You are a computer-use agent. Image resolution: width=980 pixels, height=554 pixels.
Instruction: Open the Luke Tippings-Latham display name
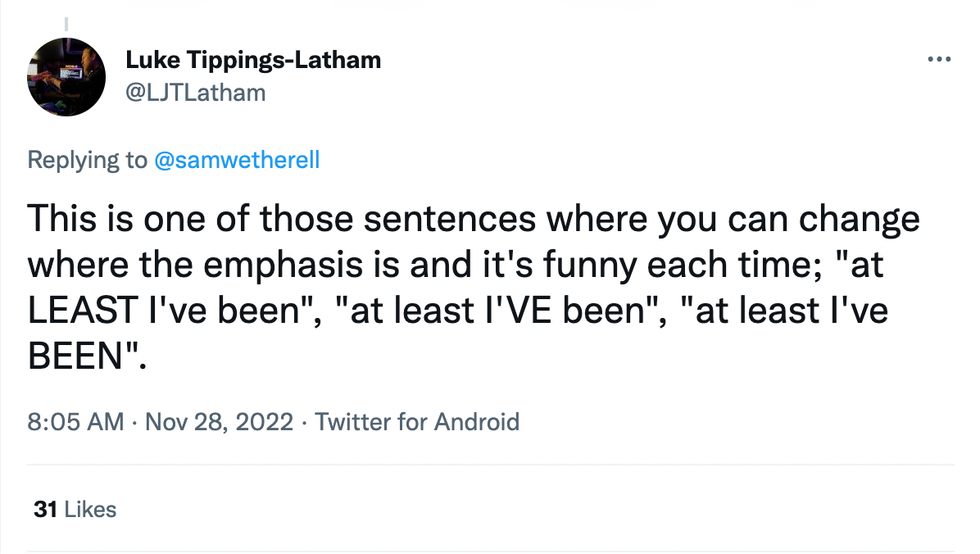[253, 60]
